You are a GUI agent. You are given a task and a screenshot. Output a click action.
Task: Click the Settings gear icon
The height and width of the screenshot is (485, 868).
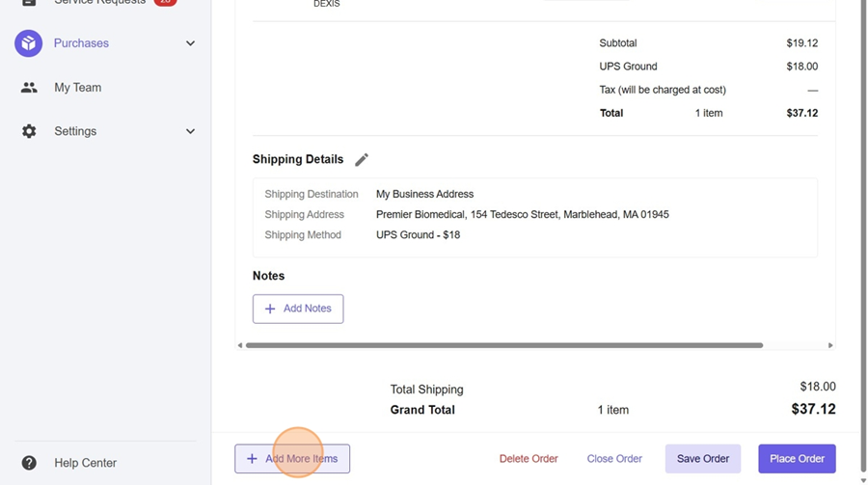pos(29,131)
